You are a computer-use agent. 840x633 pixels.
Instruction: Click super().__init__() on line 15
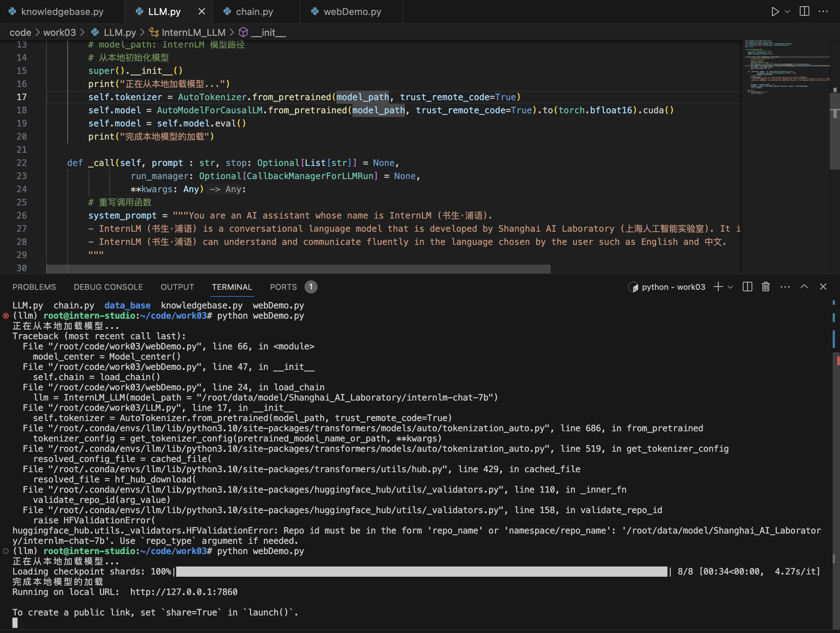tap(136, 71)
